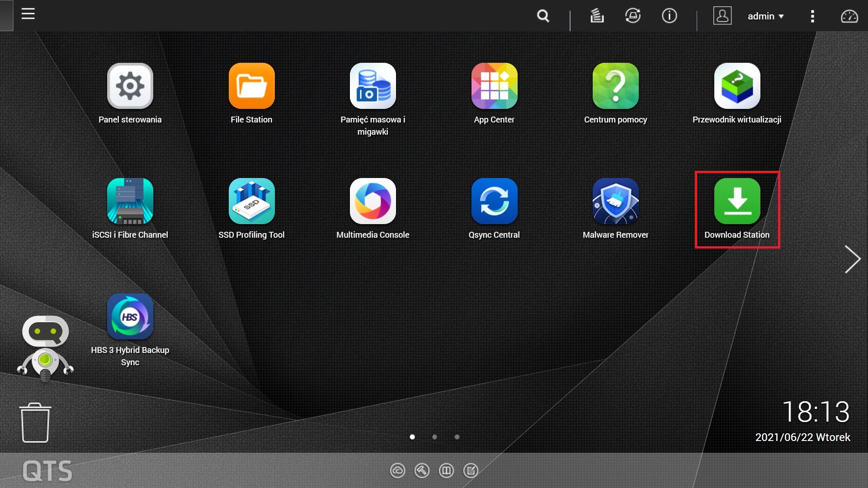Launch Multimedia Console

coord(373,201)
